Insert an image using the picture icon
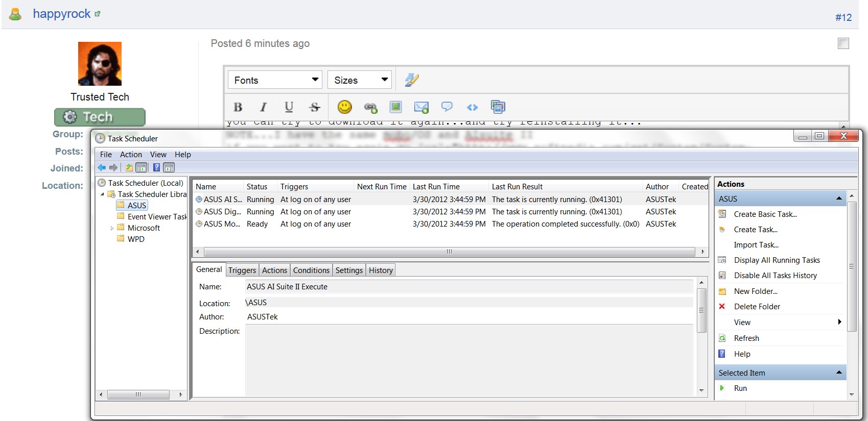Viewport: 868px width, 421px height. [x=395, y=107]
